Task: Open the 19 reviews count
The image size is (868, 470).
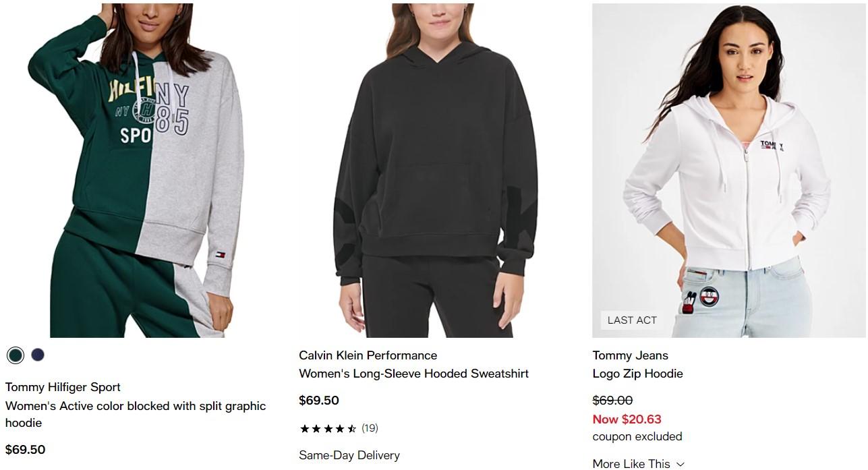Action: tap(370, 428)
